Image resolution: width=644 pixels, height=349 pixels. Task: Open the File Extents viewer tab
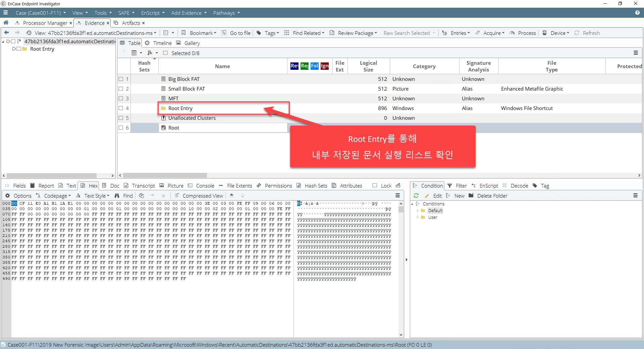coord(235,186)
